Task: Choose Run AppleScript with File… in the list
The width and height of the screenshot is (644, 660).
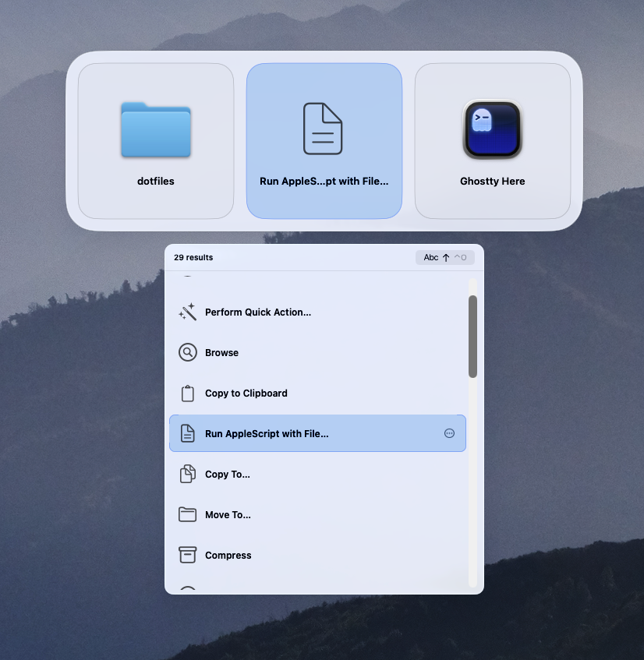Action: [x=317, y=433]
